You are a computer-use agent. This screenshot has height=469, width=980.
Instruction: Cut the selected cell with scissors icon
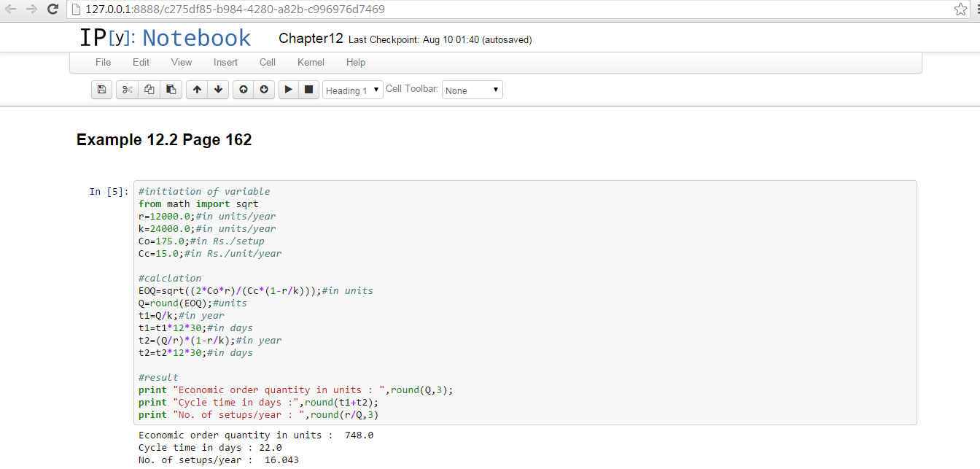coord(127,90)
